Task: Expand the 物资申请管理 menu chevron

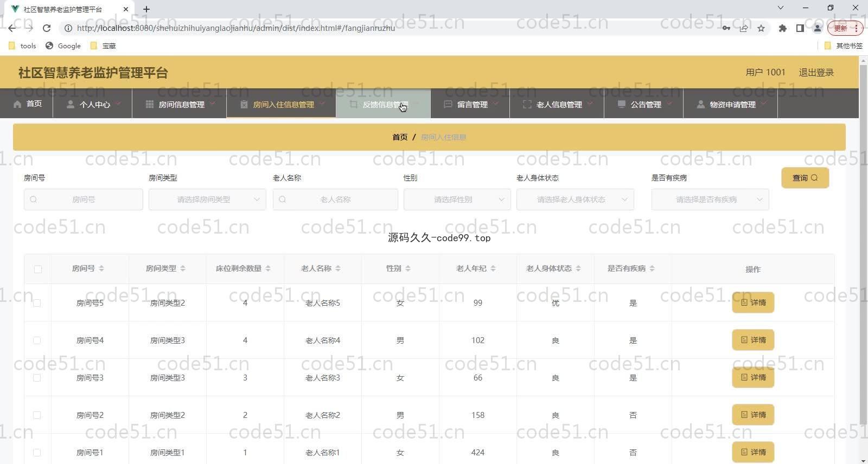Action: (764, 104)
